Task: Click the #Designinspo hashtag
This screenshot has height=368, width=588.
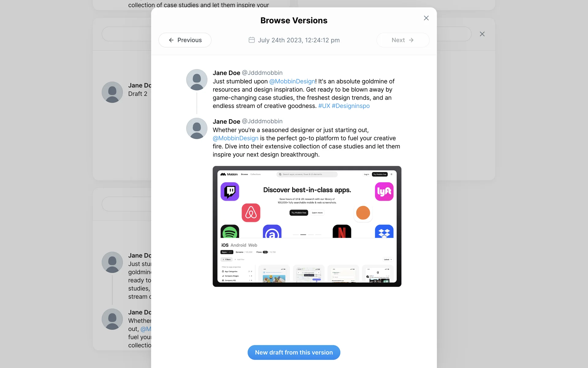Action: point(351,106)
